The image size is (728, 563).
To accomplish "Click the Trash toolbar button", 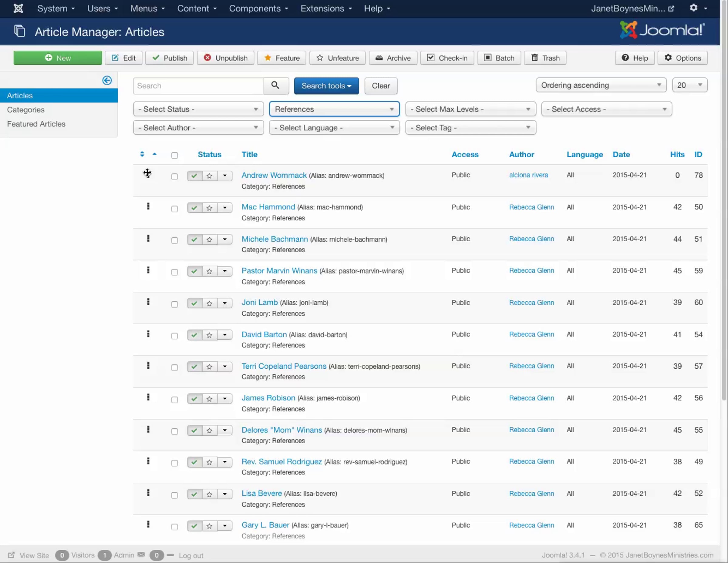I will click(x=545, y=58).
